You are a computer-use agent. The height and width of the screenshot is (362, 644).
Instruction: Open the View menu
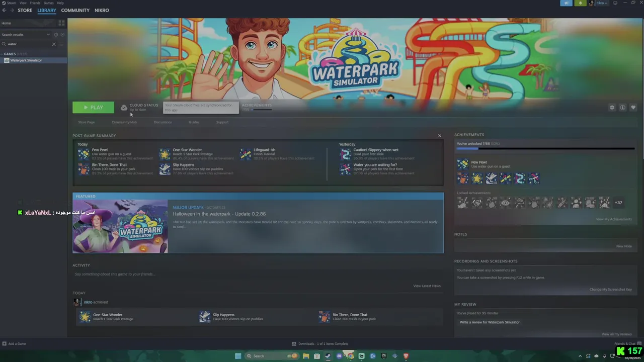click(x=23, y=3)
